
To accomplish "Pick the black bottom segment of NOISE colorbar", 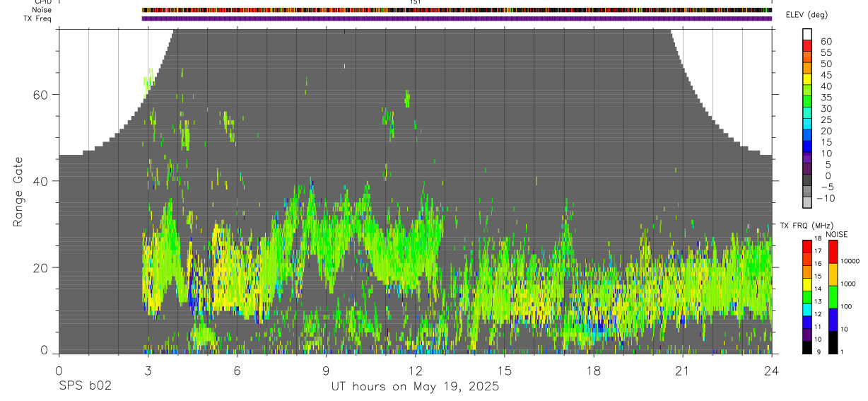I will point(832,342).
